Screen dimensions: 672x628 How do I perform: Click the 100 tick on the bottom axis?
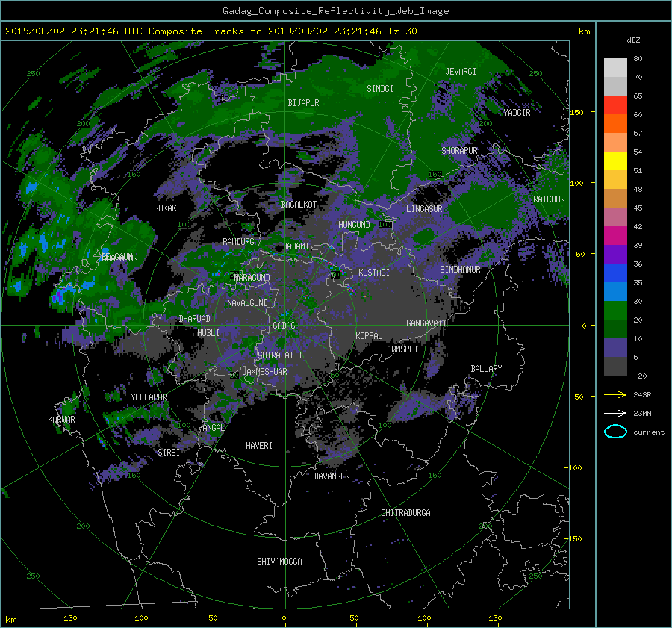[424, 618]
